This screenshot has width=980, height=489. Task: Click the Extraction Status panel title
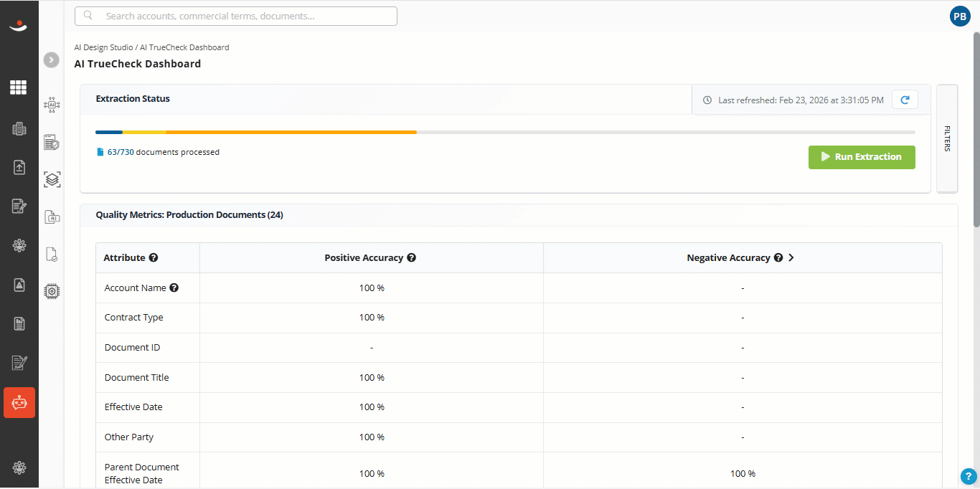click(x=133, y=99)
